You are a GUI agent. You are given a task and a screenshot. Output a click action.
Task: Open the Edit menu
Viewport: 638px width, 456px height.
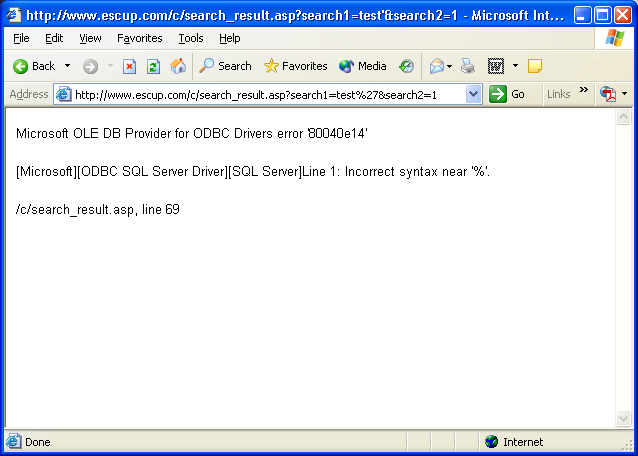pyautogui.click(x=54, y=38)
